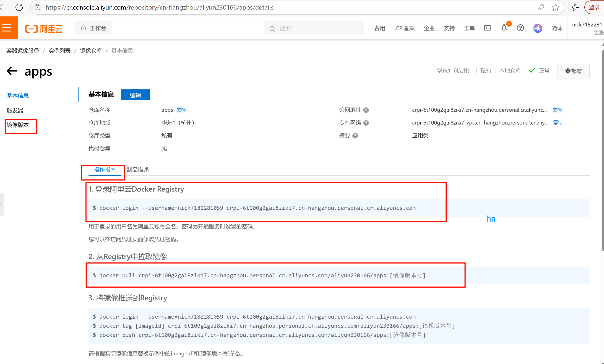Select 触发器 in the sidebar
The height and width of the screenshot is (364, 604).
coord(15,110)
